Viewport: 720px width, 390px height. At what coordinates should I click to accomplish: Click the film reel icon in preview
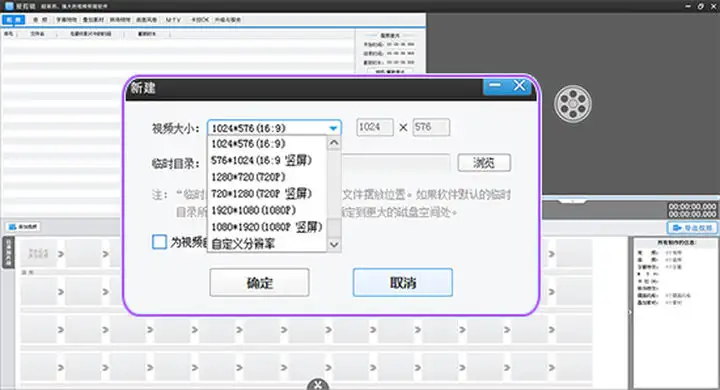573,104
